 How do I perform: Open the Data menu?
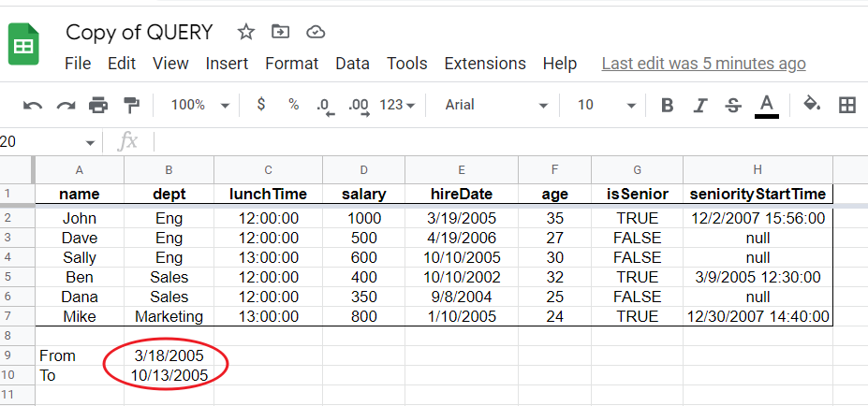click(352, 64)
